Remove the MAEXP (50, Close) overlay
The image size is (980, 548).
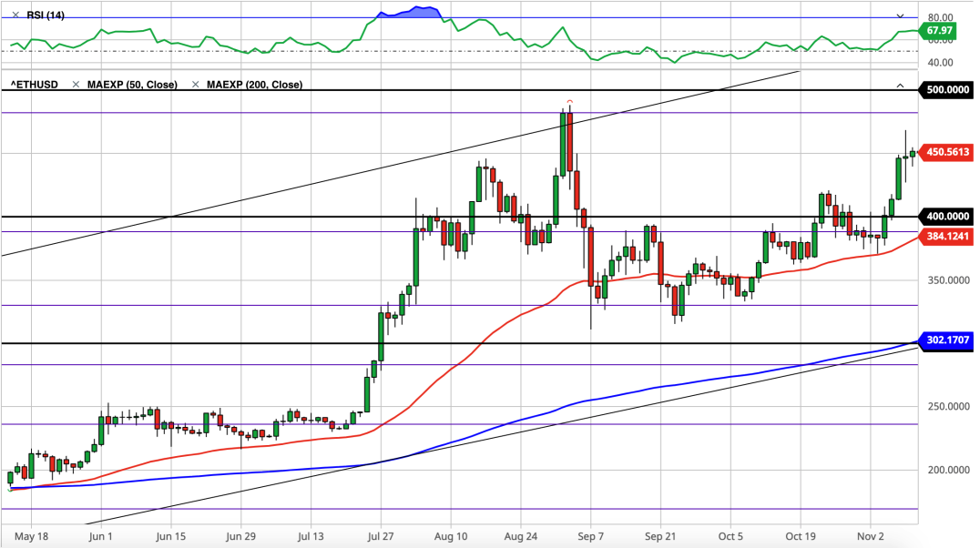coord(76,85)
